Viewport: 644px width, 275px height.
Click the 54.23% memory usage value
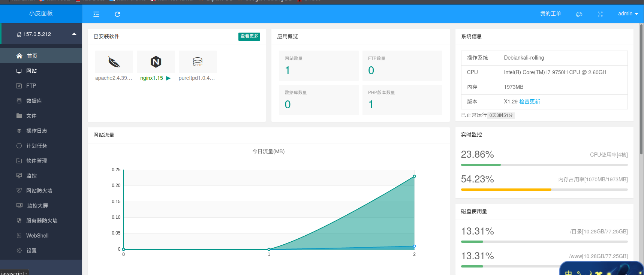tap(477, 179)
